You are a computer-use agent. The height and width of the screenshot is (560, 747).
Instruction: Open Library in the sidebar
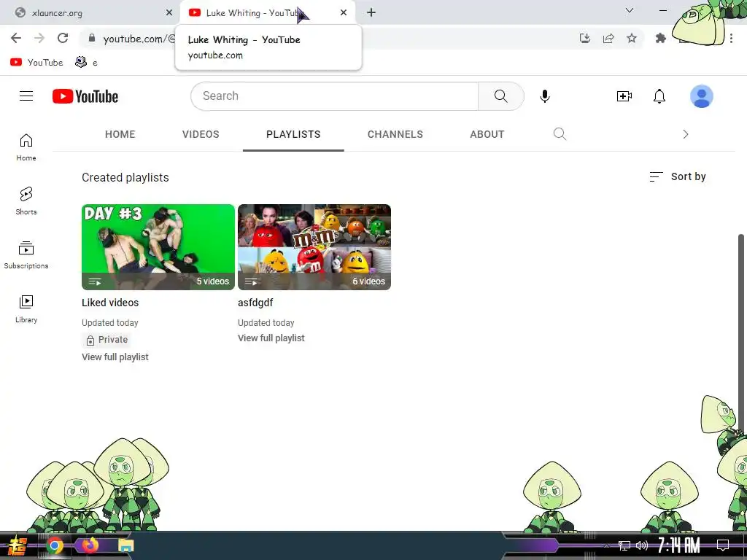(x=26, y=309)
